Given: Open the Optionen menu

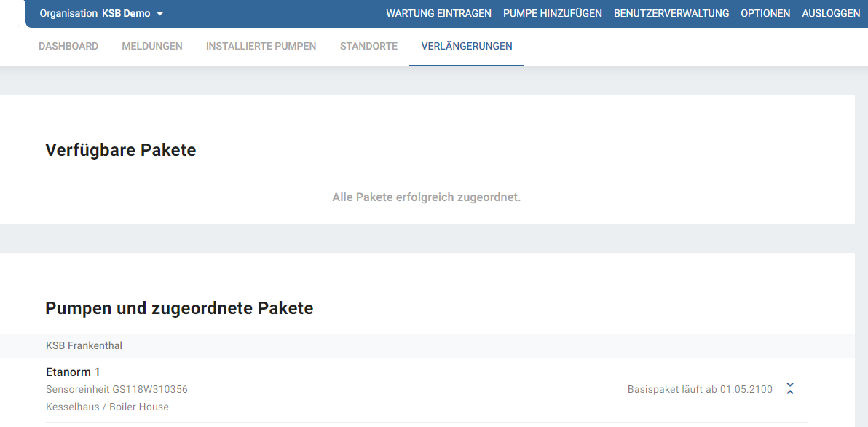Looking at the screenshot, I should (x=765, y=13).
